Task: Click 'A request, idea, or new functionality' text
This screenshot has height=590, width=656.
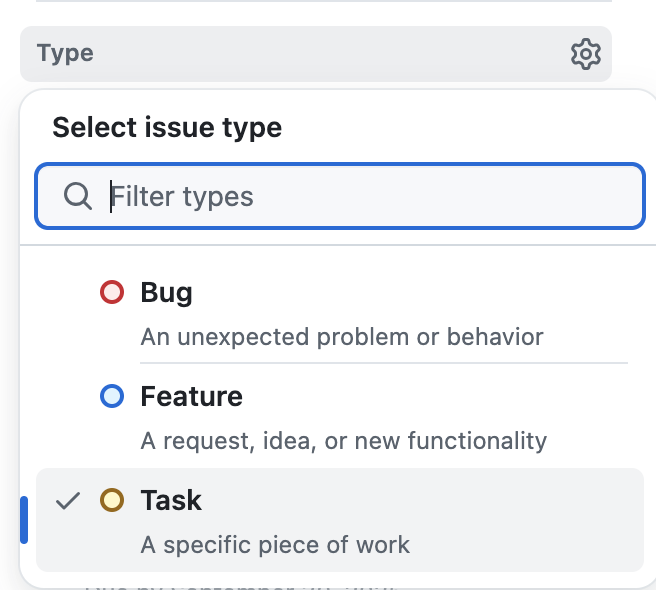Action: 344,440
